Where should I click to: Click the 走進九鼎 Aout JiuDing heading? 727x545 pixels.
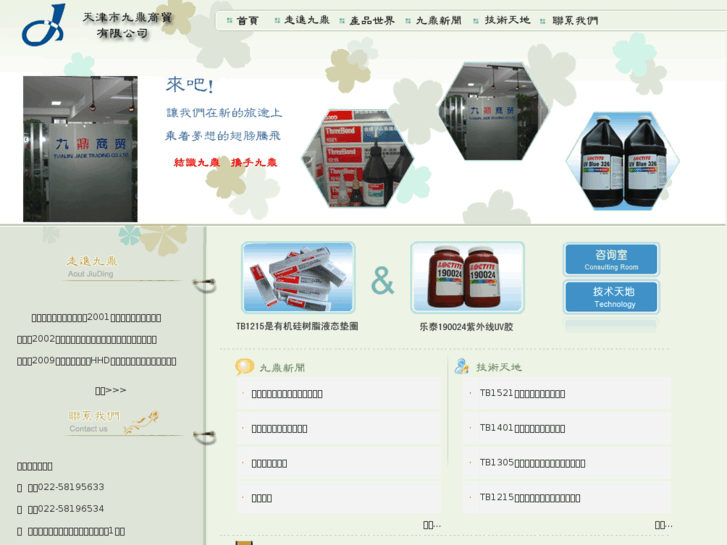(92, 267)
